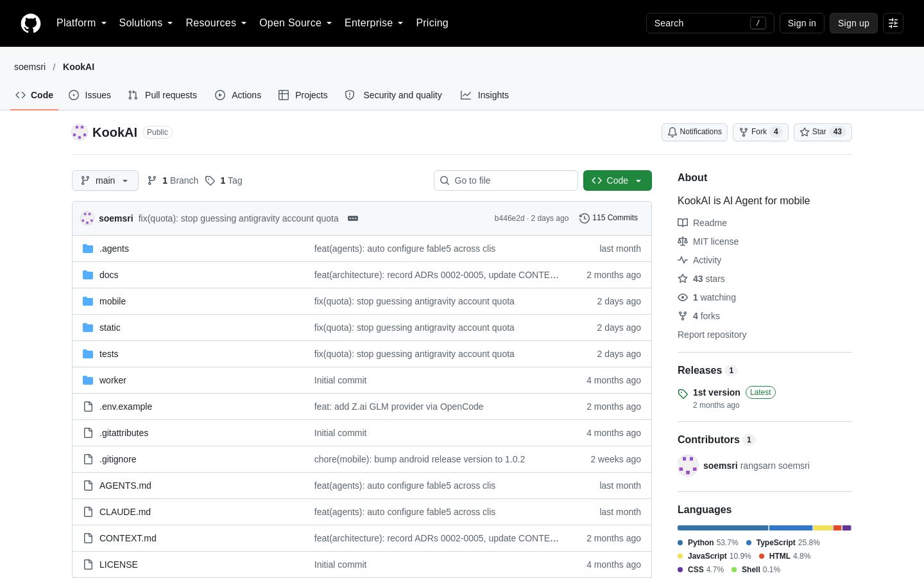Viewport: 924px width, 578px height.
Task: Open the Pricing link
Action: (x=432, y=23)
